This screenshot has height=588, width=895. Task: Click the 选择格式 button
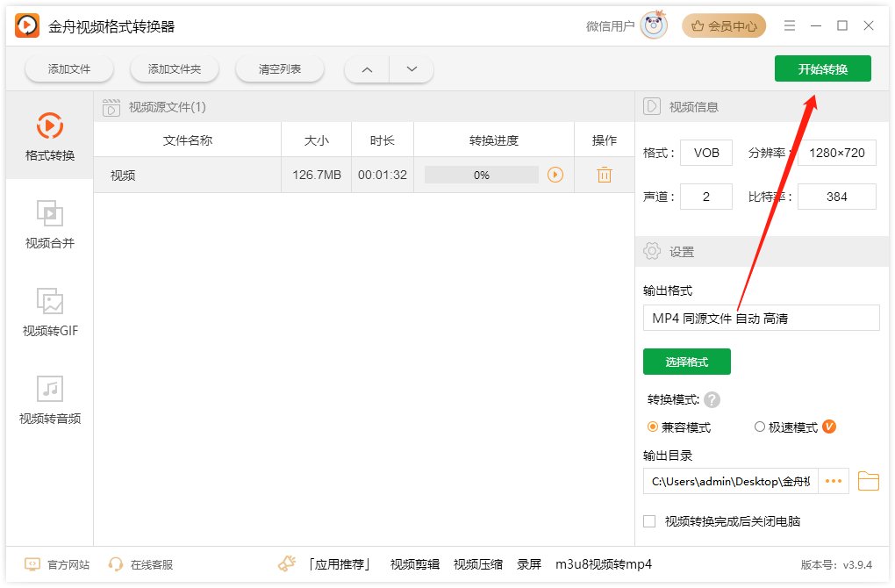pos(687,362)
